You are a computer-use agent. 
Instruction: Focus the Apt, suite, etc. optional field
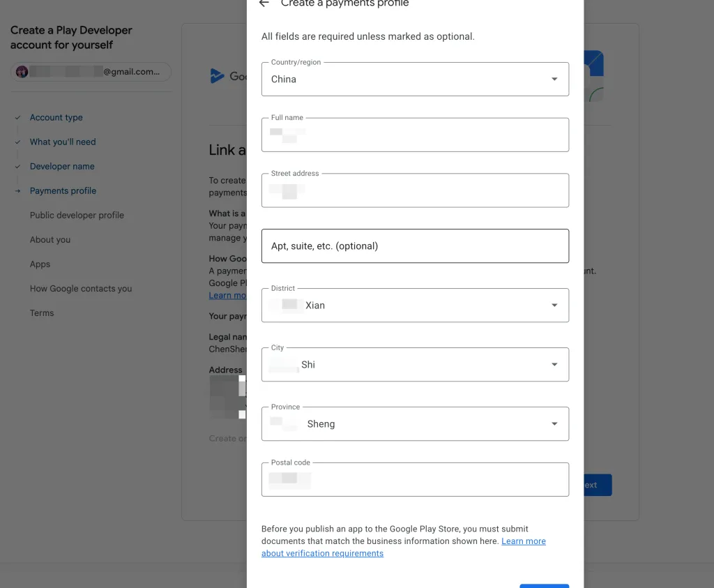tap(415, 246)
